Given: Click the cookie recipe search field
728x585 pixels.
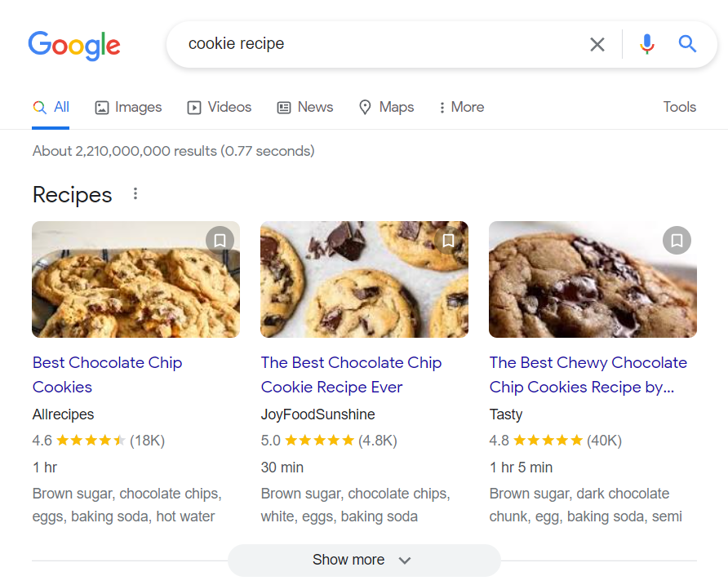Looking at the screenshot, I should coord(375,44).
